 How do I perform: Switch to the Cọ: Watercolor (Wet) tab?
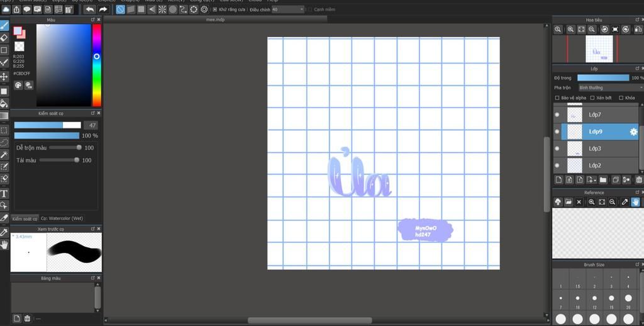pyautogui.click(x=62, y=218)
